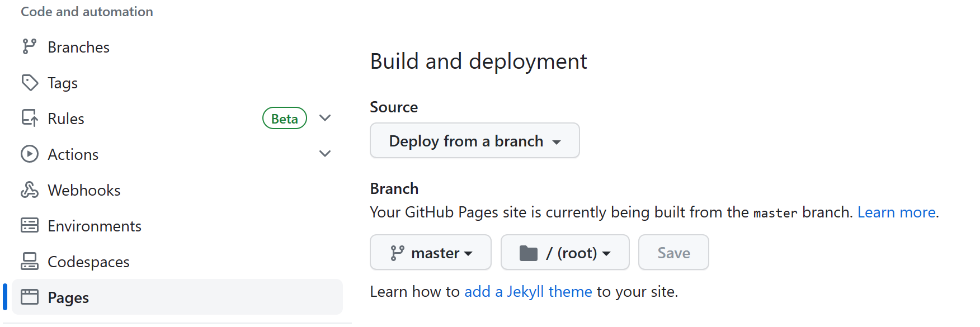Image resolution: width=980 pixels, height=327 pixels.
Task: Click the Webhooks icon
Action: [29, 190]
